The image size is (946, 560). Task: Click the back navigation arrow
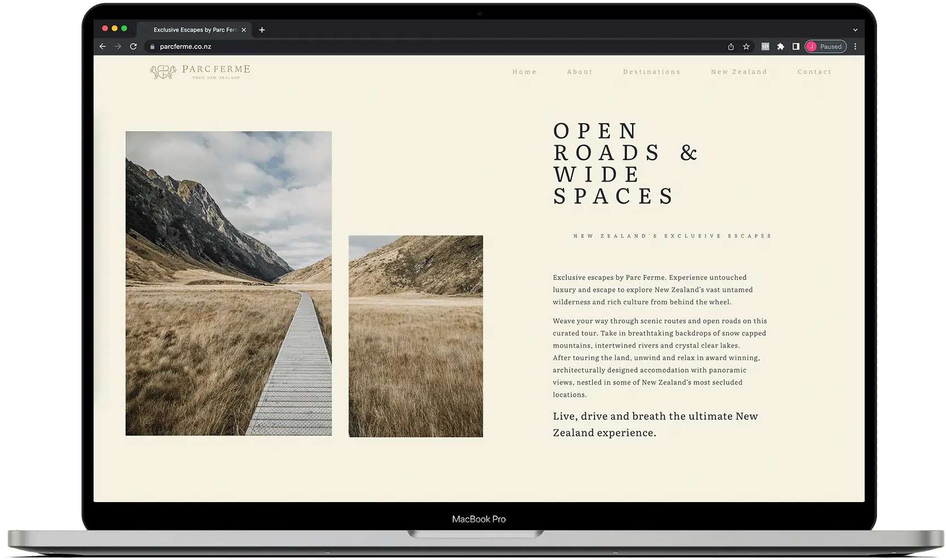[x=102, y=46]
